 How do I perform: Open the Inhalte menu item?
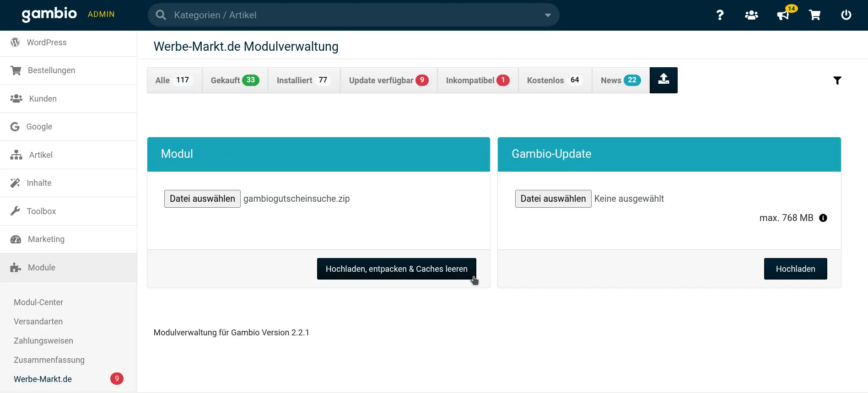pyautogui.click(x=69, y=183)
